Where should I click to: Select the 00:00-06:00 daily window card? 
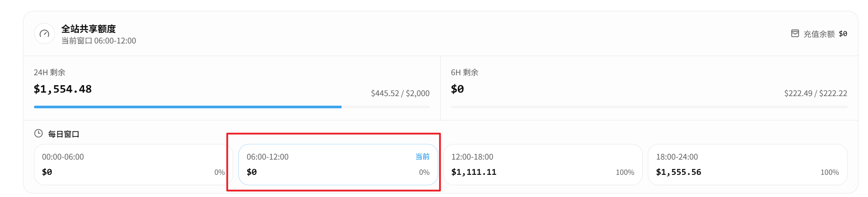(x=134, y=164)
